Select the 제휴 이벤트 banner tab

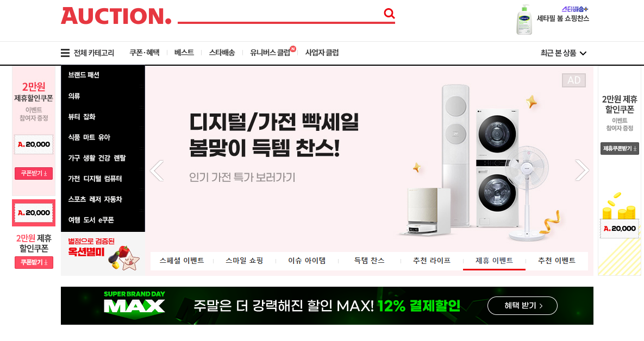click(494, 261)
